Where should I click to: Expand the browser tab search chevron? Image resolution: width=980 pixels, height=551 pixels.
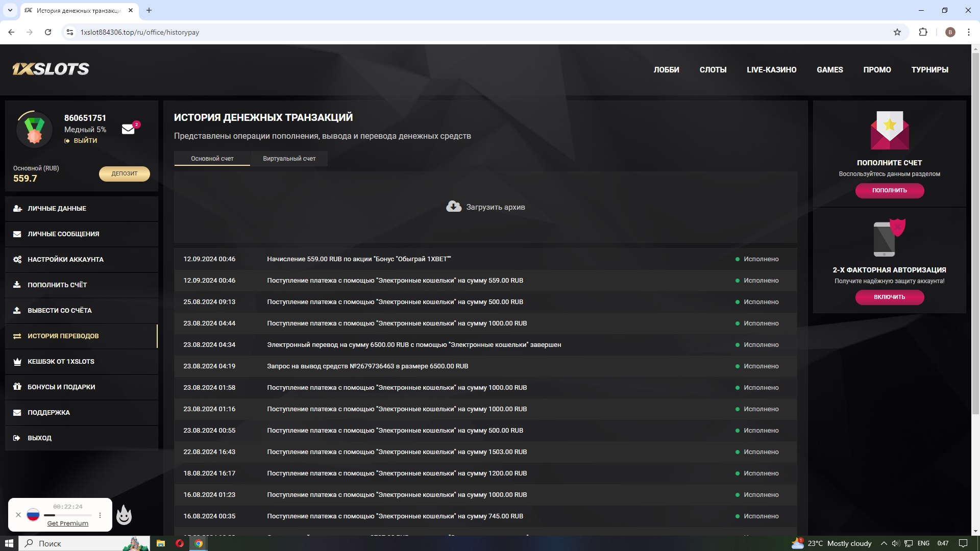point(10,10)
